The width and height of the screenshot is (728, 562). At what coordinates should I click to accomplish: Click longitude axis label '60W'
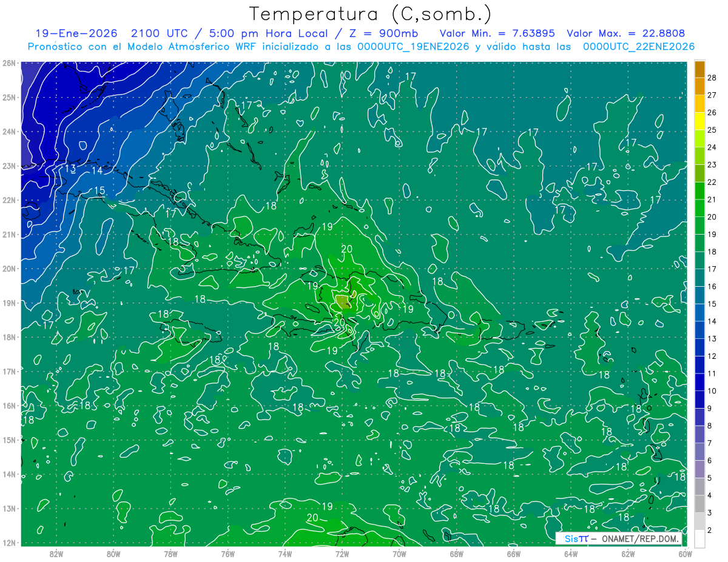click(x=685, y=554)
